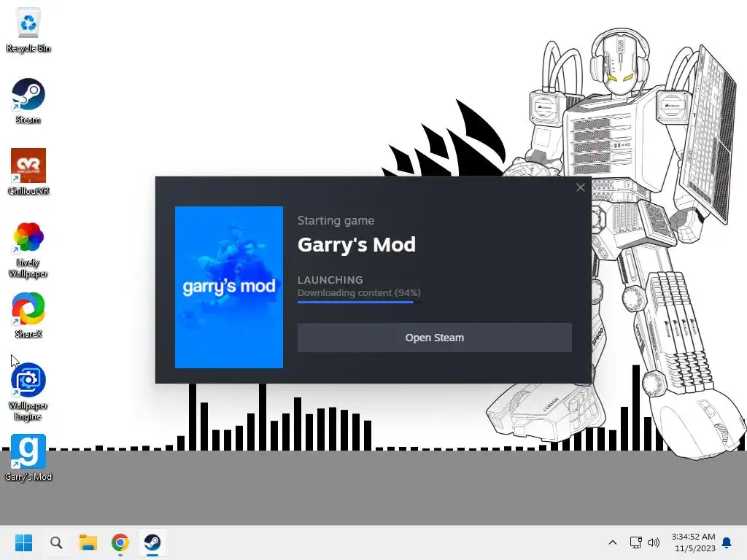The height and width of the screenshot is (560, 747).
Task: Open the notifications bell icon
Action: coord(727,542)
